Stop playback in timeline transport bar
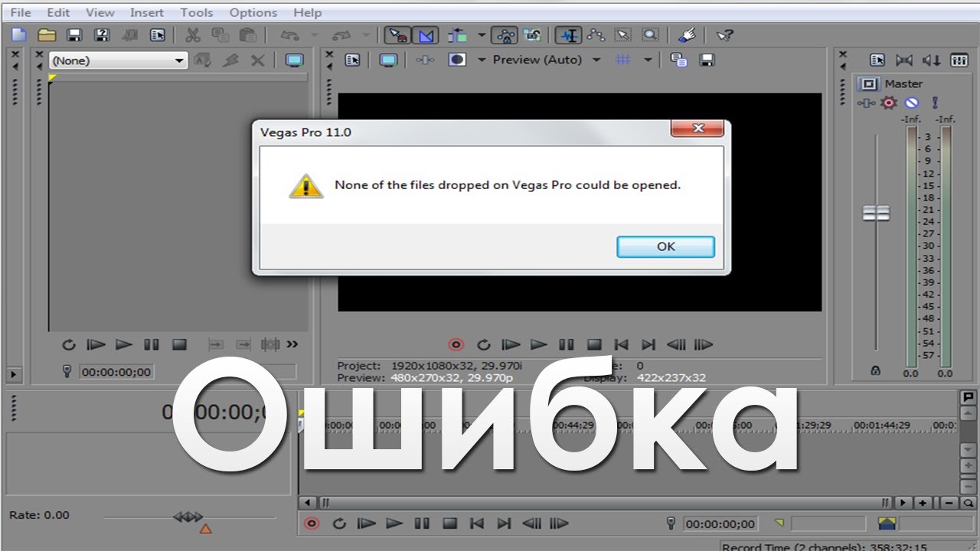 [x=450, y=524]
